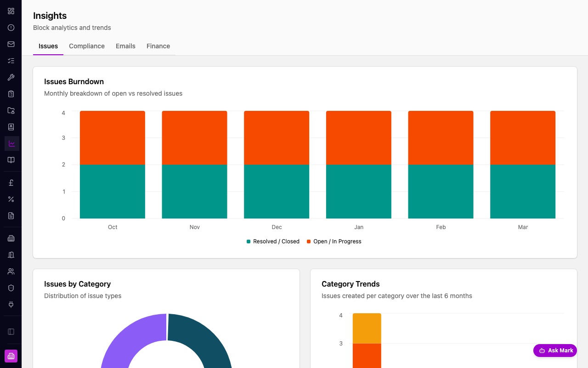The image size is (588, 368).
Task: Open the shield icon in sidebar
Action: [x=11, y=288]
